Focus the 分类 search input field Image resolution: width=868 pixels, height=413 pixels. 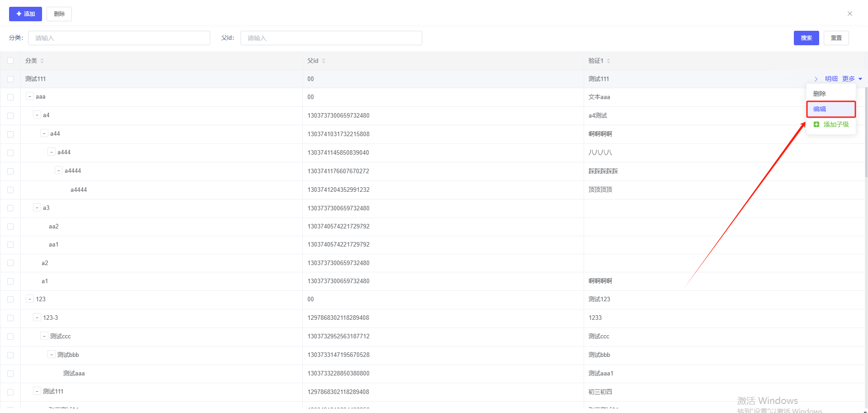point(119,38)
